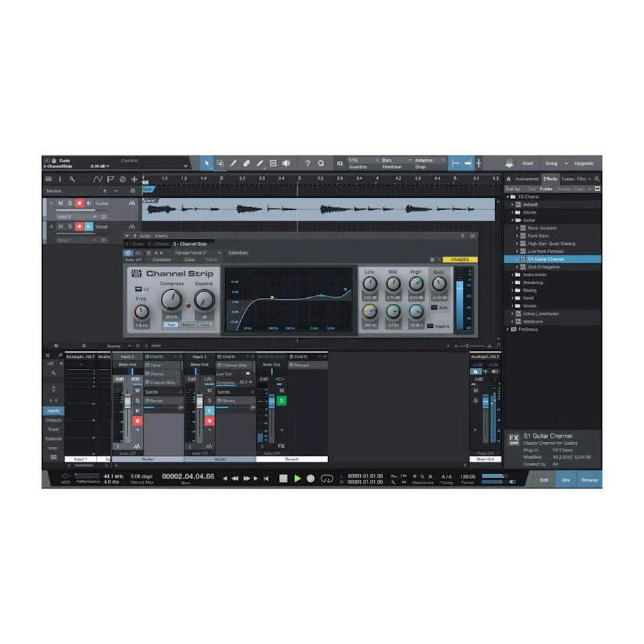Click the Compare button
This screenshot has width=644, height=644.
(x=162, y=260)
